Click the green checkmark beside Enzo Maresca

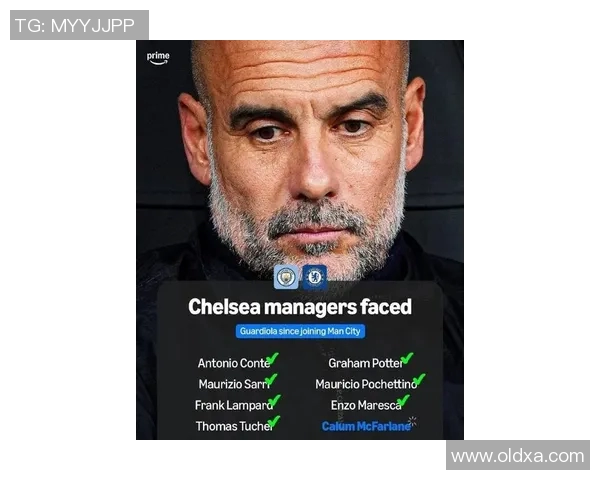pyautogui.click(x=403, y=401)
